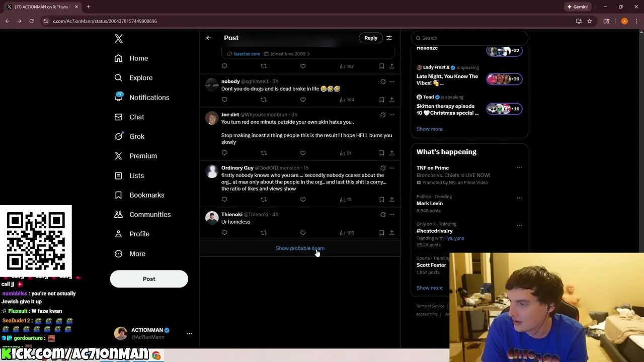Image resolution: width=644 pixels, height=362 pixels.
Task: Open more options on Ordinary Guy's reply
Action: 392,168
